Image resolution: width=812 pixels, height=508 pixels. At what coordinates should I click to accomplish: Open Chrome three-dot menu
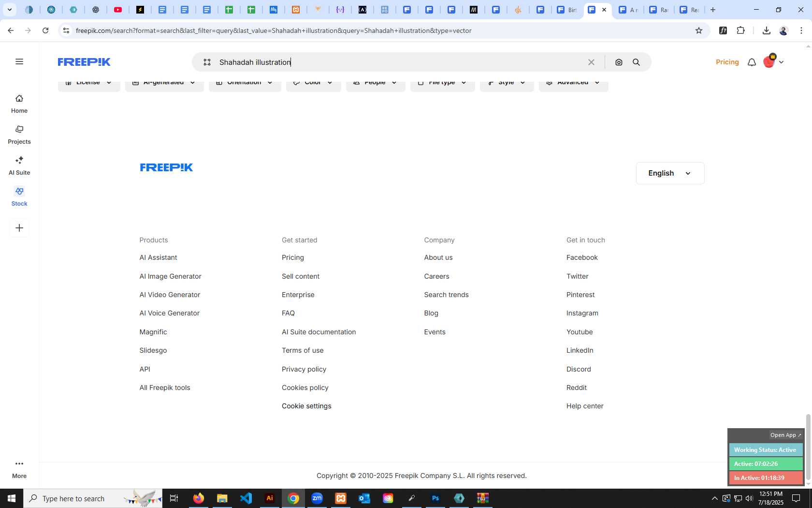801,30
